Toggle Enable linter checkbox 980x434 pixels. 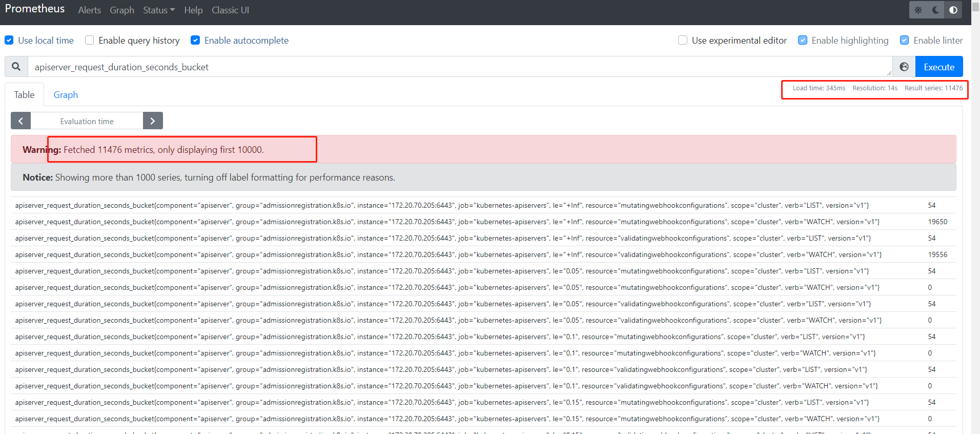tap(905, 40)
